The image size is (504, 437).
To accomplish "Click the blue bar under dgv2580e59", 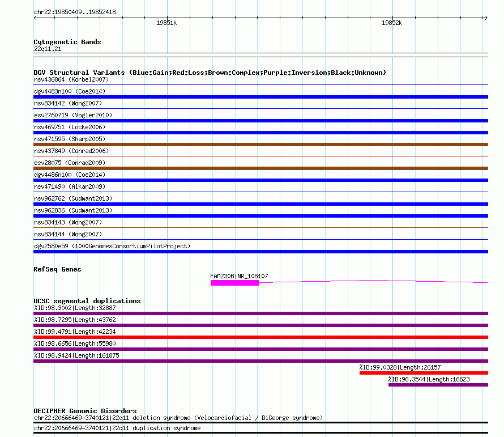I will 260,252.
